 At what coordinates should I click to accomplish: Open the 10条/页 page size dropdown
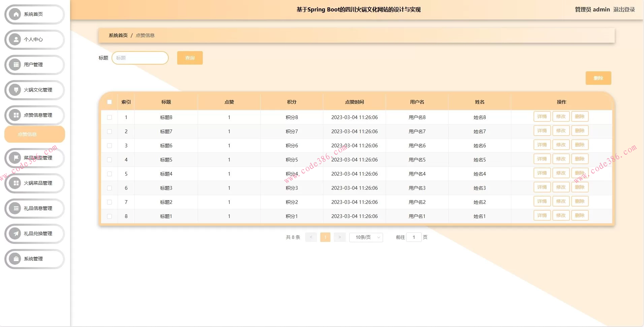366,237
